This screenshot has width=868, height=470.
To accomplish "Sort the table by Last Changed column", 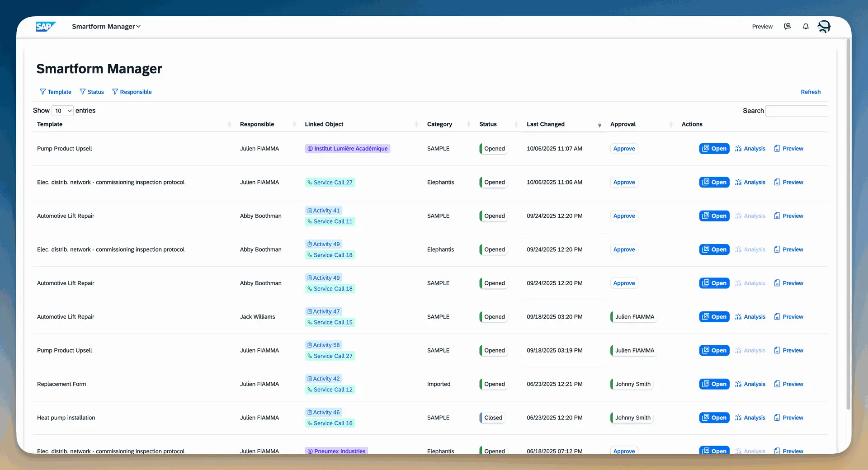I will pyautogui.click(x=546, y=124).
